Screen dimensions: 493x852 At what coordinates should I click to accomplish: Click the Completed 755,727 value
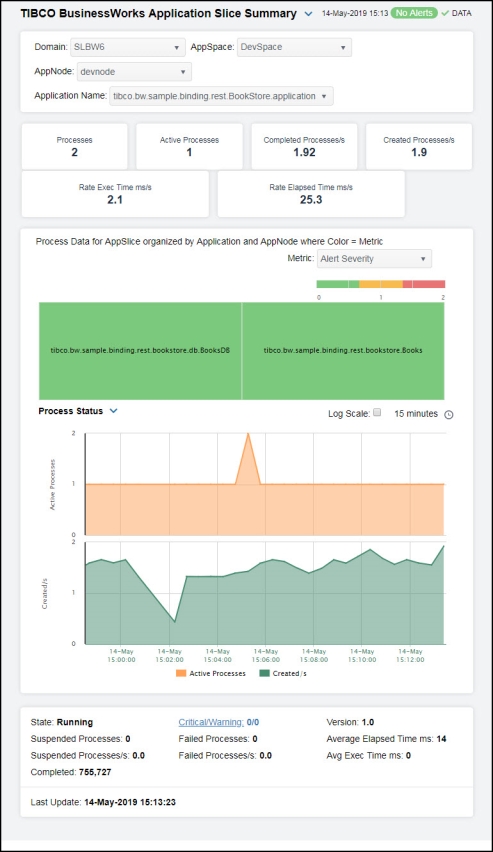95,772
